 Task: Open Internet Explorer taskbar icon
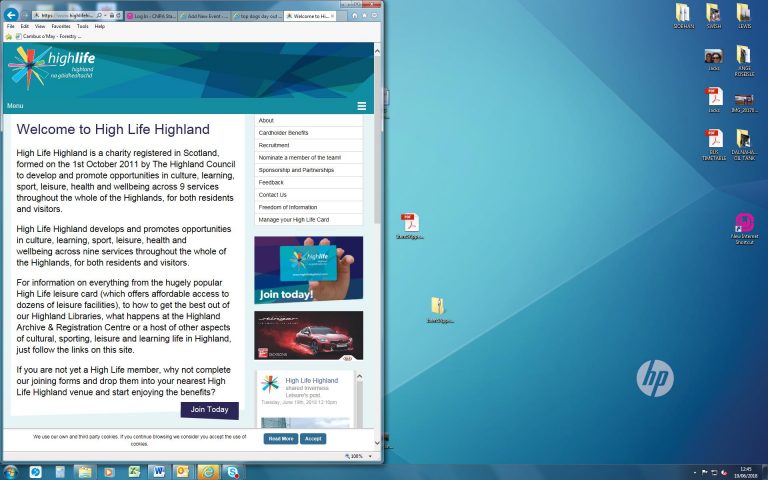tap(208, 472)
